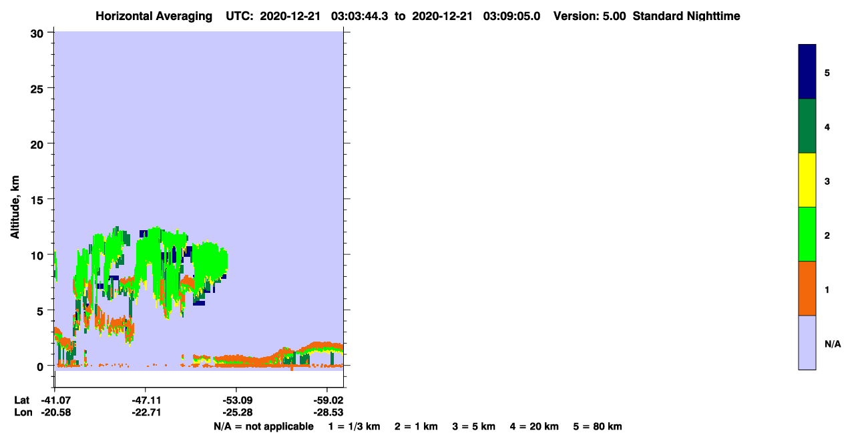Click the bright green colorbar segment labeled 2
868x445 pixels.
pyautogui.click(x=807, y=234)
